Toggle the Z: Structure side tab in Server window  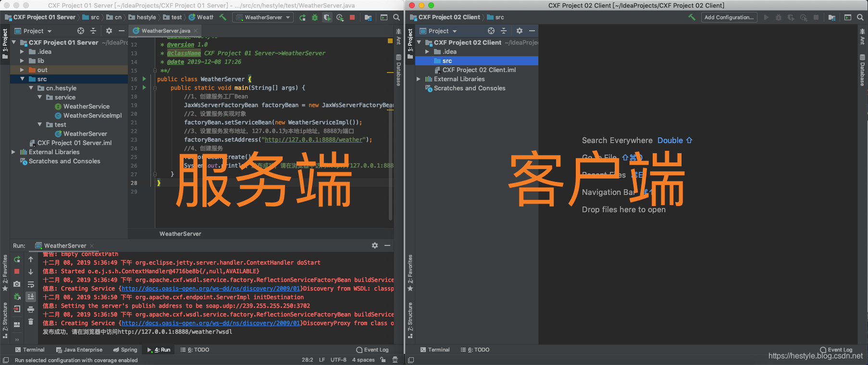click(5, 320)
